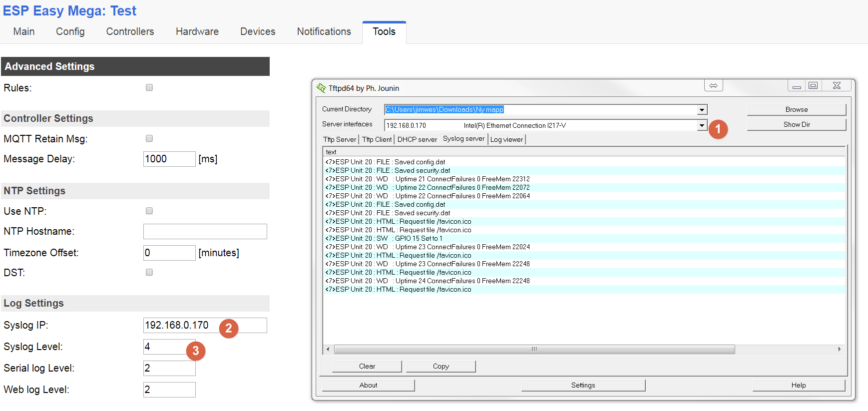Select the Tools tab
This screenshot has height=411, width=868.
tap(384, 32)
